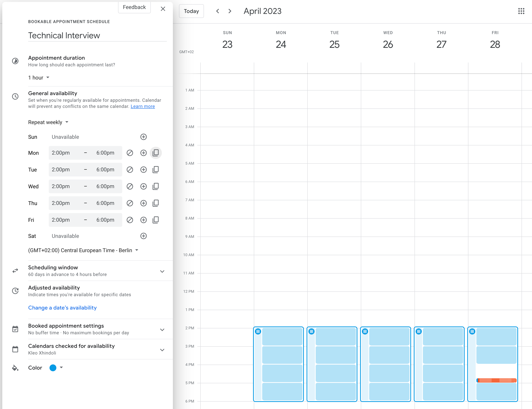Click the Change a date's availability link
The height and width of the screenshot is (409, 532).
point(62,307)
